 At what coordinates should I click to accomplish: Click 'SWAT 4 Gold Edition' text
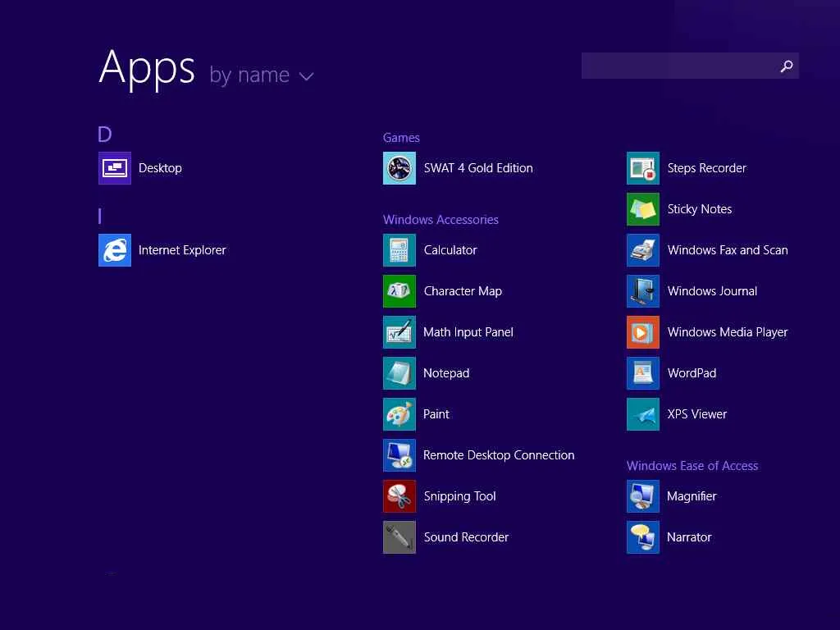[x=478, y=168]
